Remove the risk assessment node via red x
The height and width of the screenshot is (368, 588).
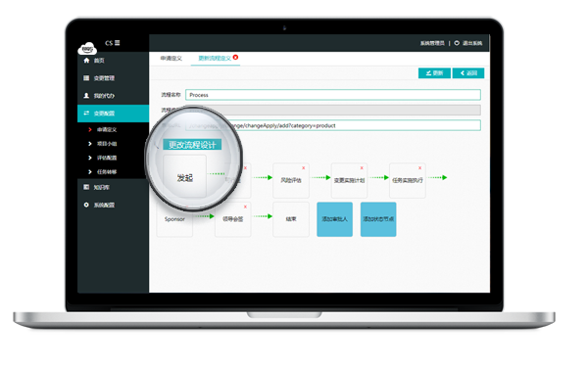point(304,168)
